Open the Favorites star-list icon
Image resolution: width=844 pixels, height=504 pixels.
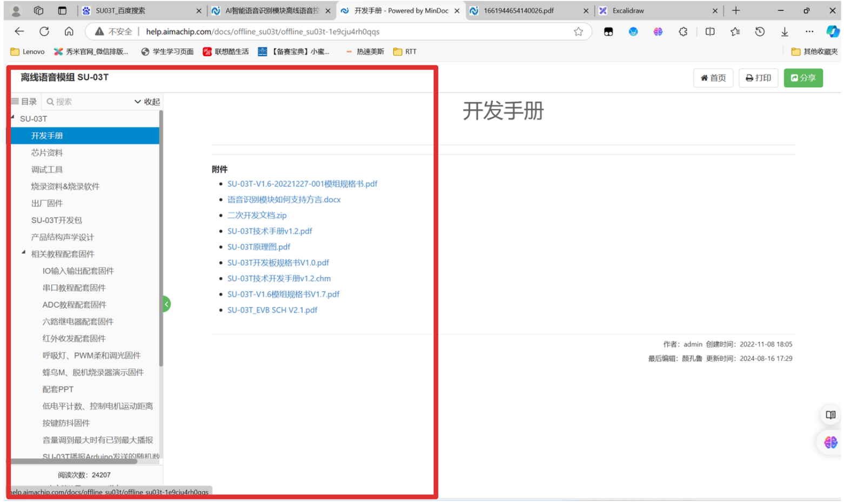[735, 31]
